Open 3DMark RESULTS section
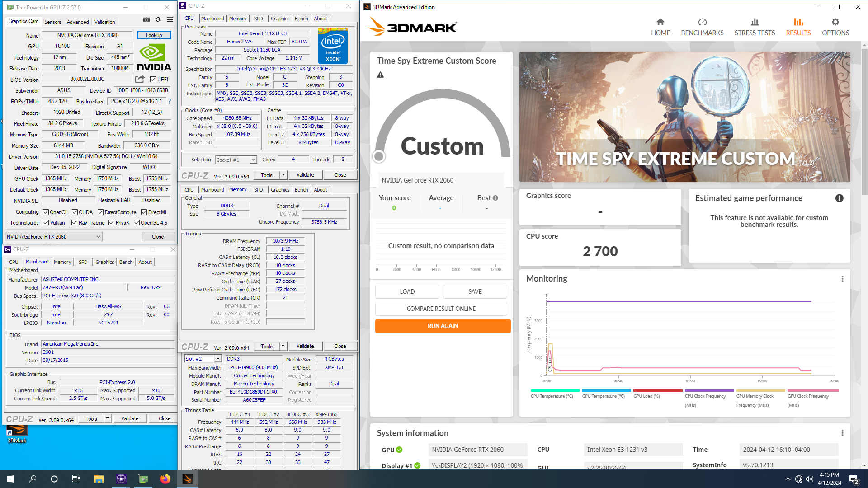Screen dimensions: 868x488 [x=798, y=27]
